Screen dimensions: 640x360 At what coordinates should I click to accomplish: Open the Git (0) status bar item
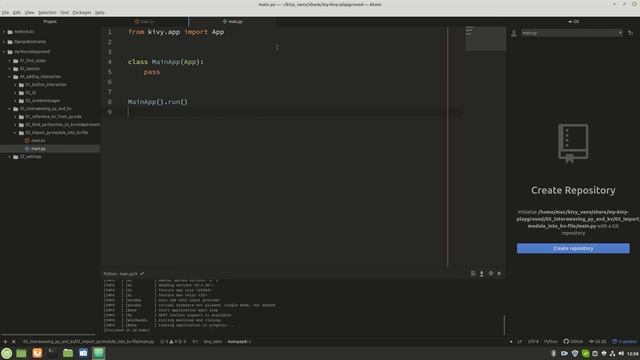(597, 342)
